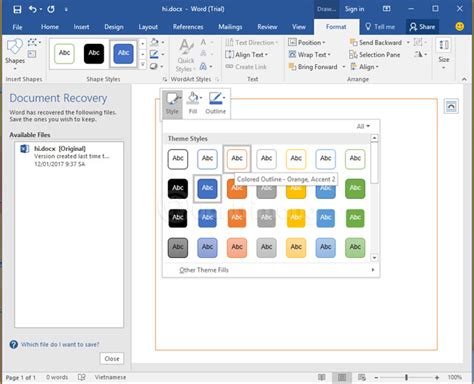Select the solid green Abc style swatch
Image resolution: width=474 pixels, height=384 pixels.
[355, 188]
